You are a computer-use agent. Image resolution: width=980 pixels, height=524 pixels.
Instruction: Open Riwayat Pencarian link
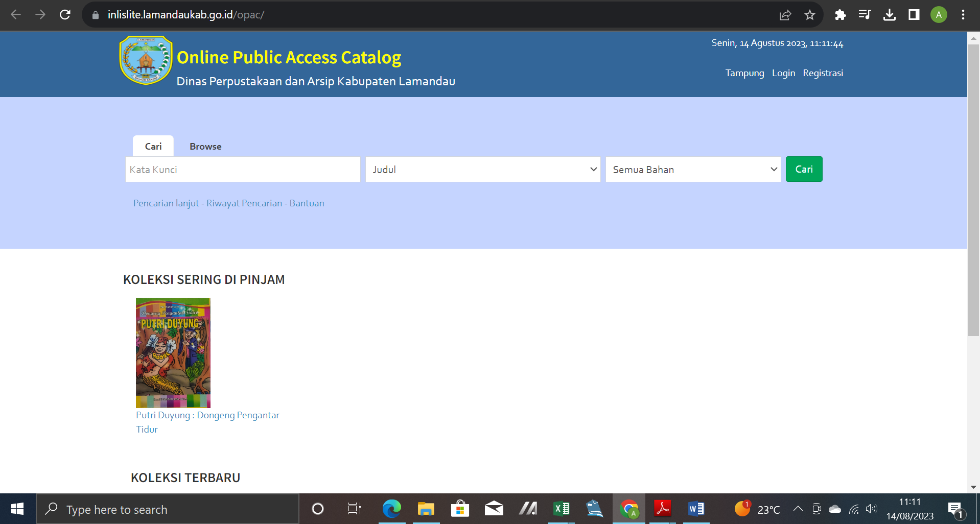(244, 203)
